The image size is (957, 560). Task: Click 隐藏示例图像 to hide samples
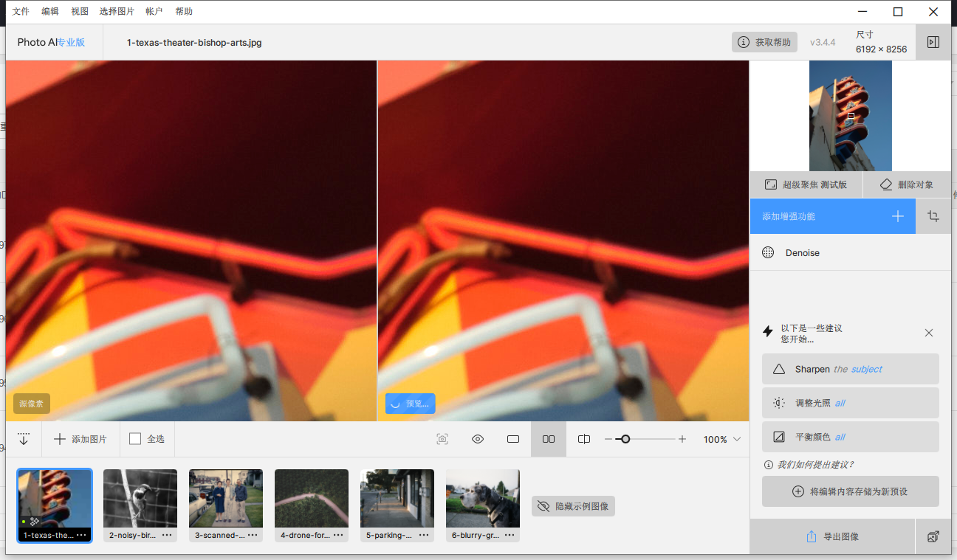[573, 506]
